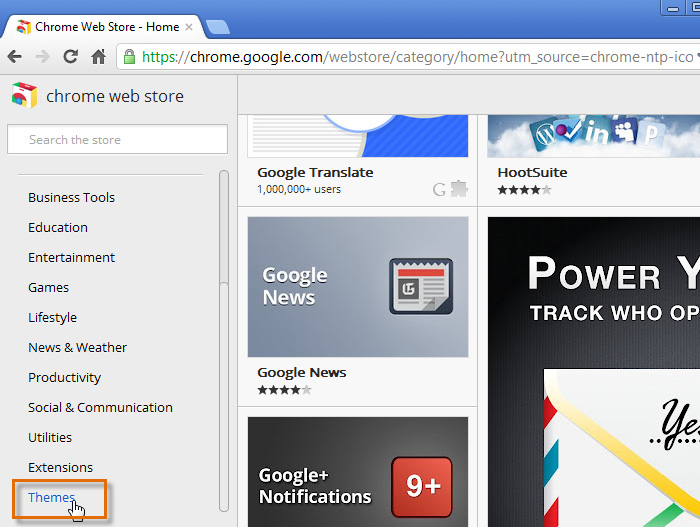Open the Themes section
Viewport: 700px width, 527px height.
point(51,497)
